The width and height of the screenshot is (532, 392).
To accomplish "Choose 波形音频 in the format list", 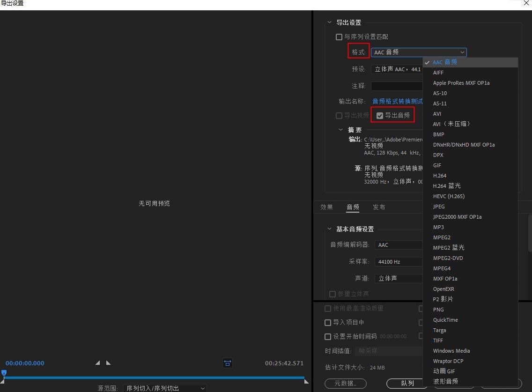I will pyautogui.click(x=445, y=381).
